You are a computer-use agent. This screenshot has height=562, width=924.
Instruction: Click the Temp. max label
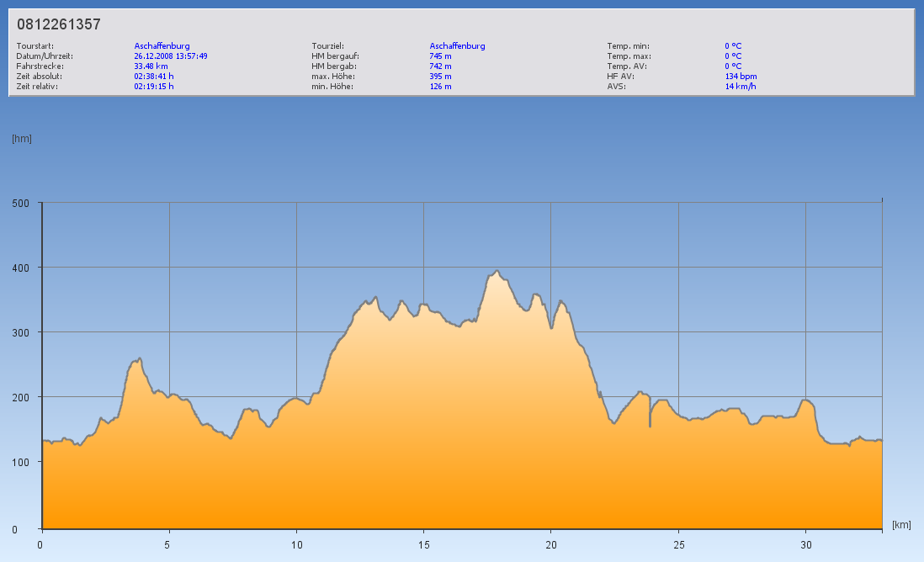click(x=629, y=56)
